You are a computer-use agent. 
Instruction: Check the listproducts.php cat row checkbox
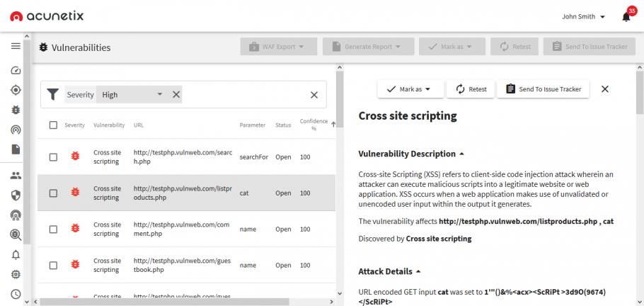click(53, 193)
